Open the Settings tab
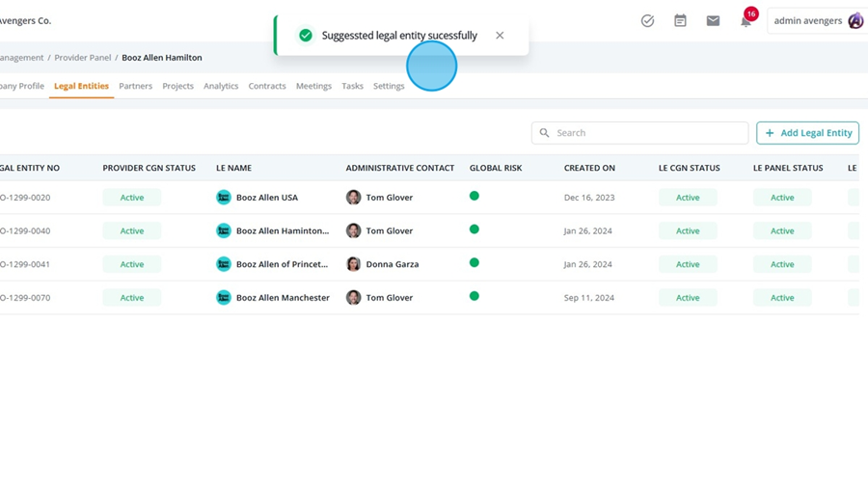The width and height of the screenshot is (868, 484). tap(389, 86)
